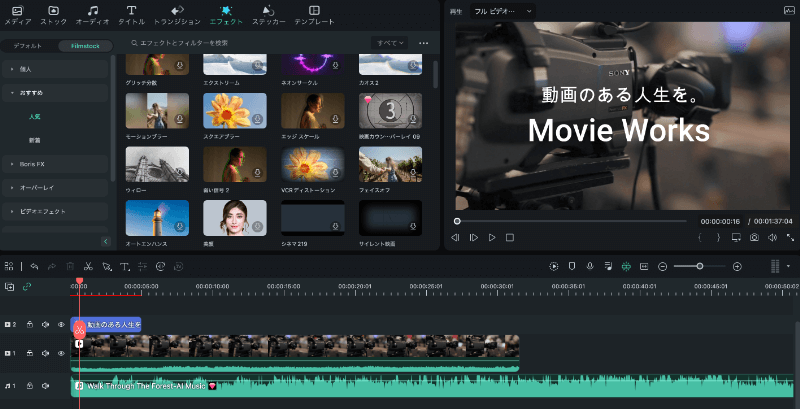Mute the audio track 1 speaker
This screenshot has width=800, height=409.
click(x=46, y=385)
